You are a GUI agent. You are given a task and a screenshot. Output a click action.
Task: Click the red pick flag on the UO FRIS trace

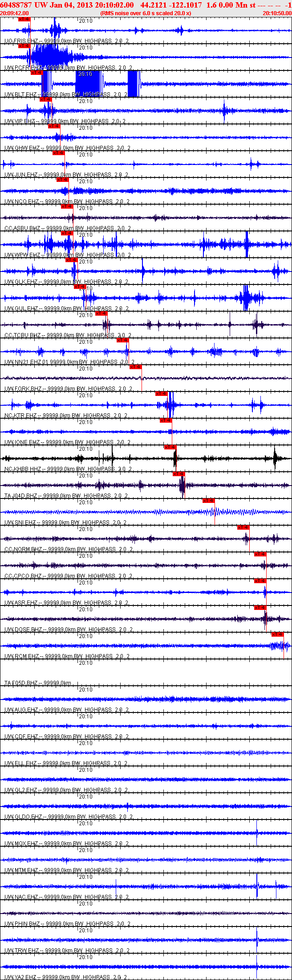click(x=24, y=19)
